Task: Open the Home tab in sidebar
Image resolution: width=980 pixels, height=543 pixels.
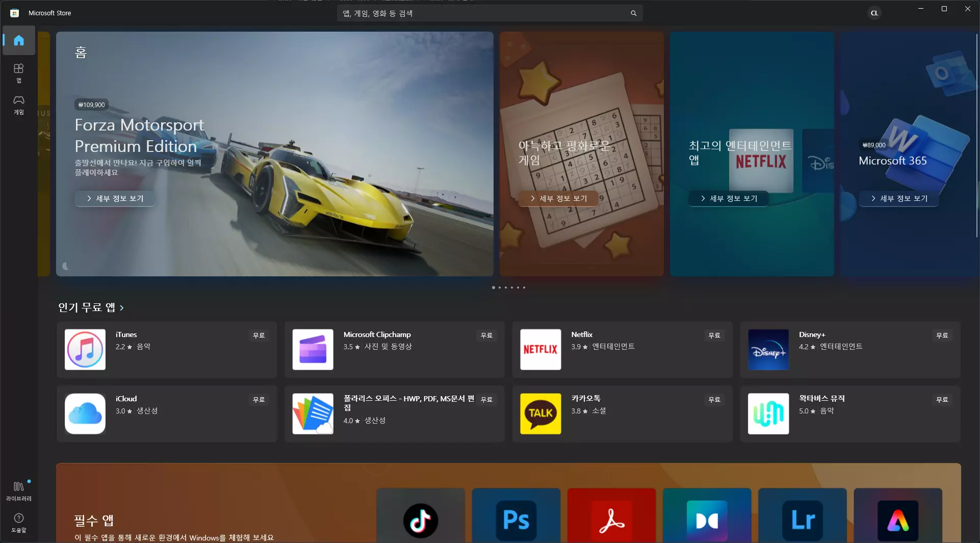Action: click(x=19, y=40)
